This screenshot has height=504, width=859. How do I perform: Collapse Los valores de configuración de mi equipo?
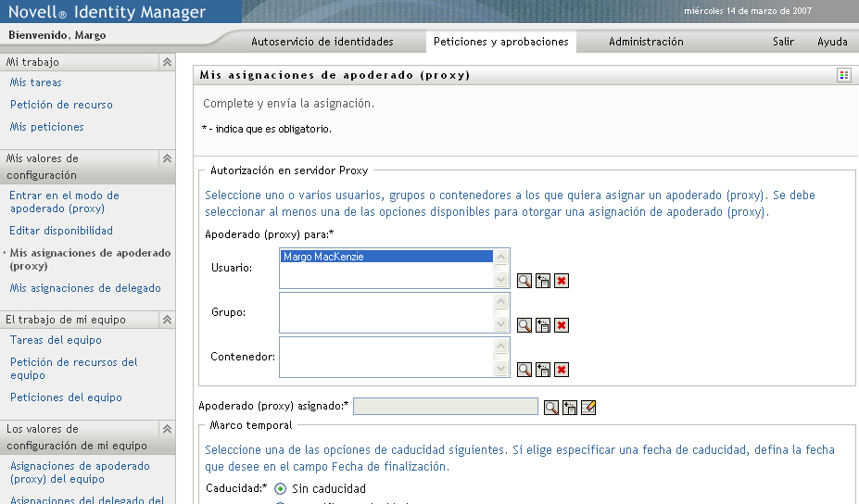click(167, 429)
